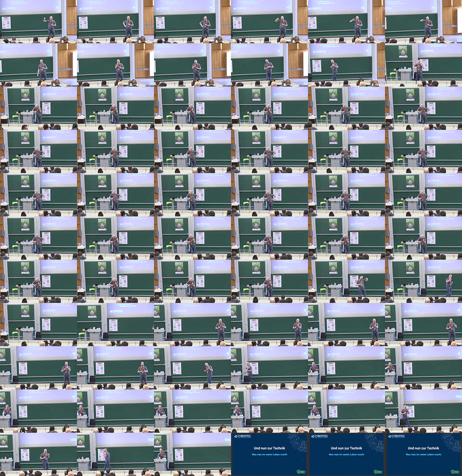This screenshot has height=476, width=462.
Task: Open seventh row frame with speaker gesturing beside lectern
Action: pyautogui.click(x=346, y=281)
